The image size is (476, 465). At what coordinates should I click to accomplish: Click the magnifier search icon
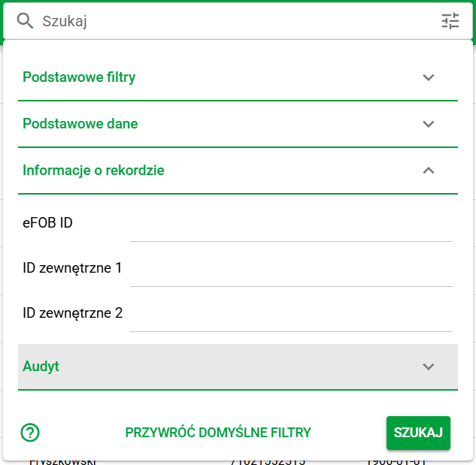26,21
